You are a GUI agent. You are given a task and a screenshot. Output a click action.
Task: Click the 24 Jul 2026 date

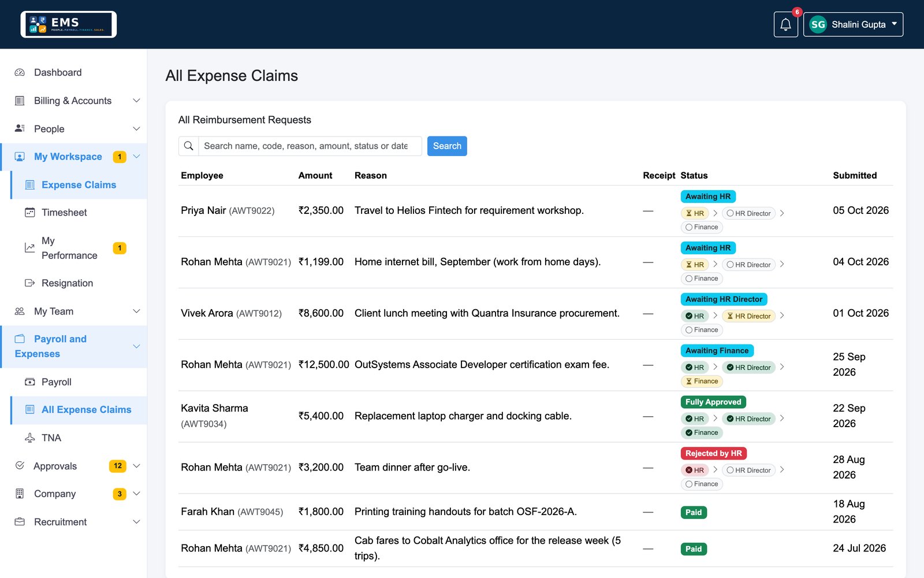(x=859, y=548)
